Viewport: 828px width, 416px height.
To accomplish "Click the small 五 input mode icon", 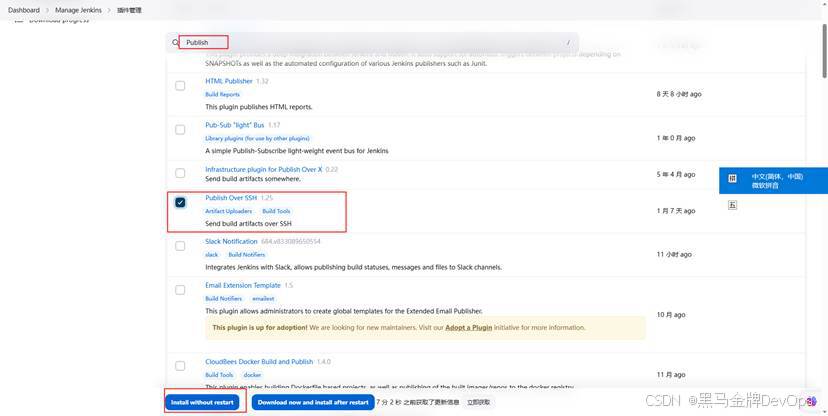I will 732,205.
